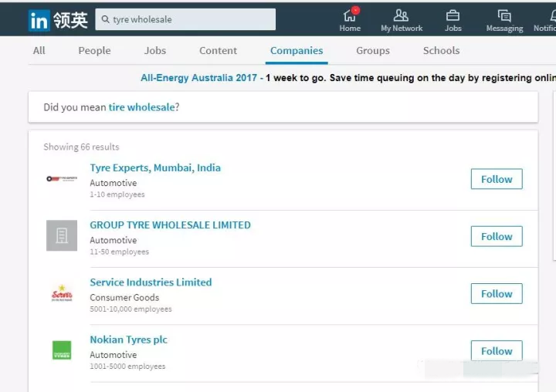Image resolution: width=556 pixels, height=392 pixels.
Task: Click the "tire wholesale" suggestion link
Action: pos(141,107)
